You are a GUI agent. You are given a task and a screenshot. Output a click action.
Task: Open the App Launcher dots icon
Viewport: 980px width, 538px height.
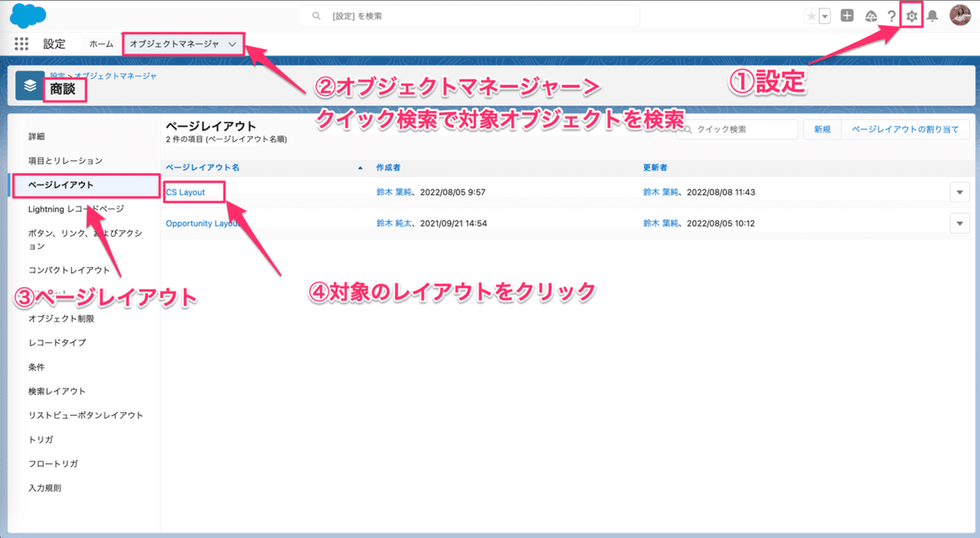(x=21, y=44)
